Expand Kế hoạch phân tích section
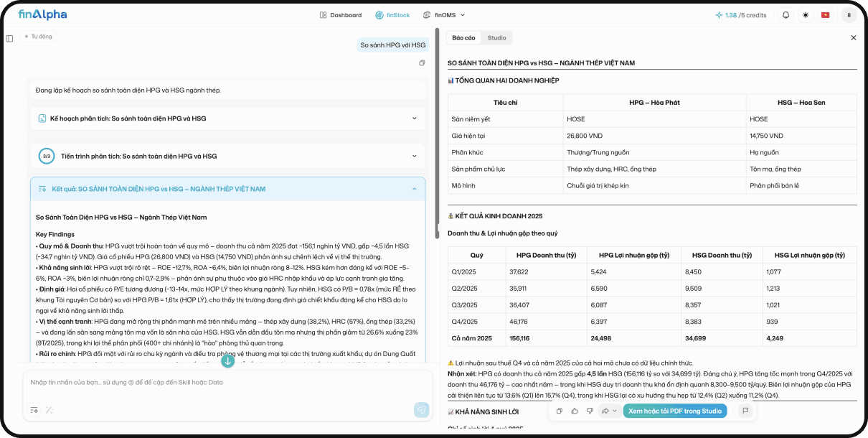868x438 pixels. [415, 118]
